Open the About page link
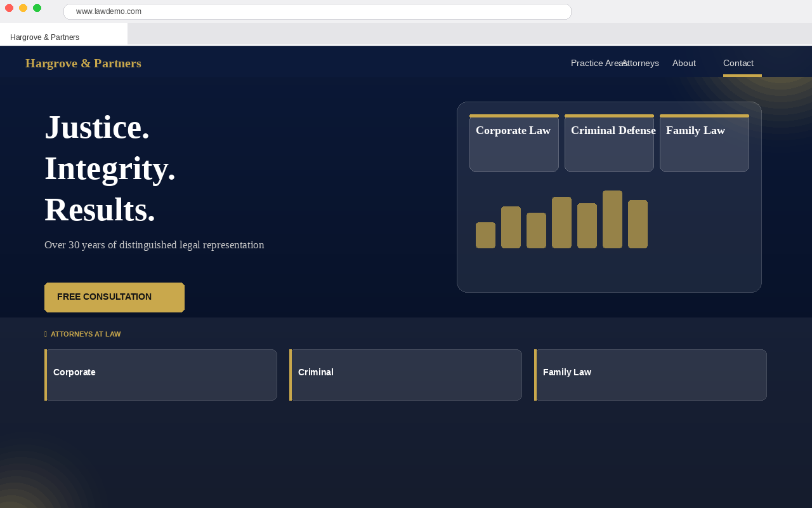The width and height of the screenshot is (812, 508). click(x=684, y=63)
